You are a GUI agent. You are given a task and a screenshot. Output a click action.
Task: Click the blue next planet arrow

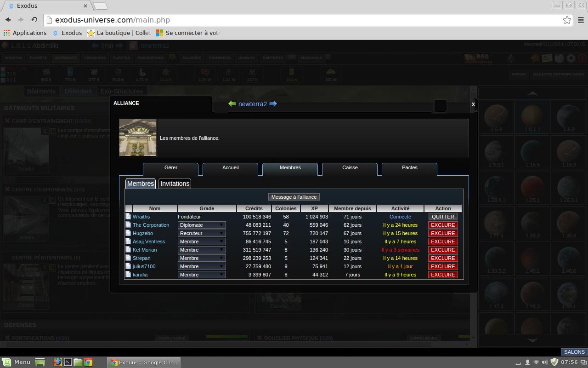coord(273,104)
